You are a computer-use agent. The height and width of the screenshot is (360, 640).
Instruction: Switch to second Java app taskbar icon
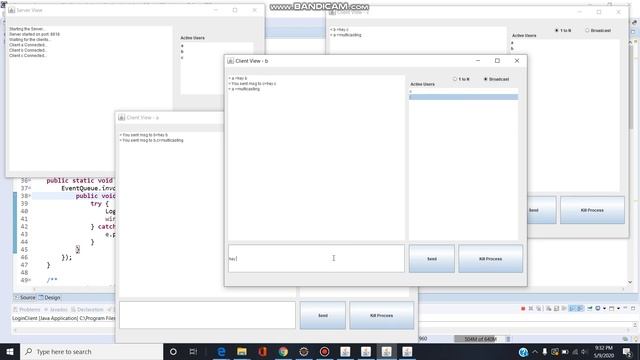click(x=366, y=351)
